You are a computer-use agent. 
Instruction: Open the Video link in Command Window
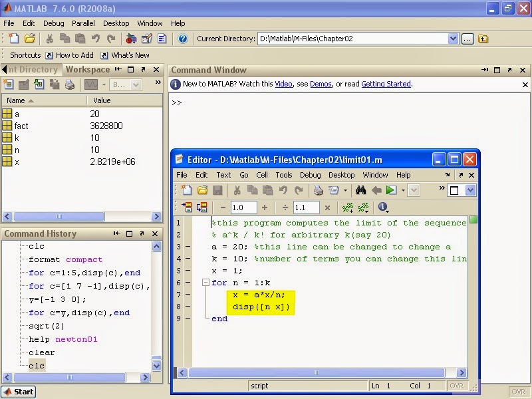click(x=283, y=84)
